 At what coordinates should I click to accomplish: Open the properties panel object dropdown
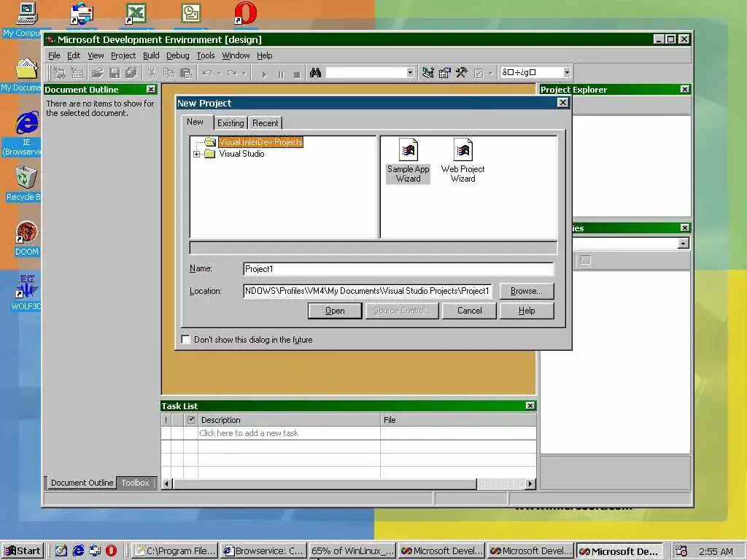point(684,244)
